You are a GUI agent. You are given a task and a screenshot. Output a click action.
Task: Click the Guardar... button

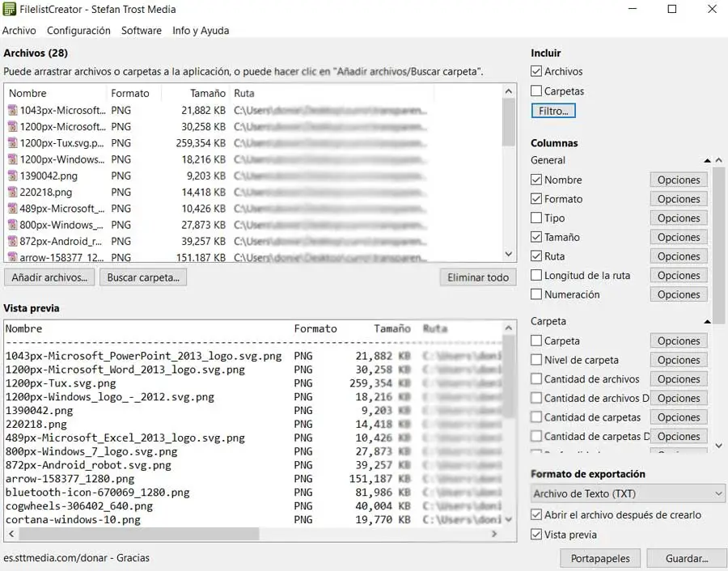pyautogui.click(x=686, y=559)
